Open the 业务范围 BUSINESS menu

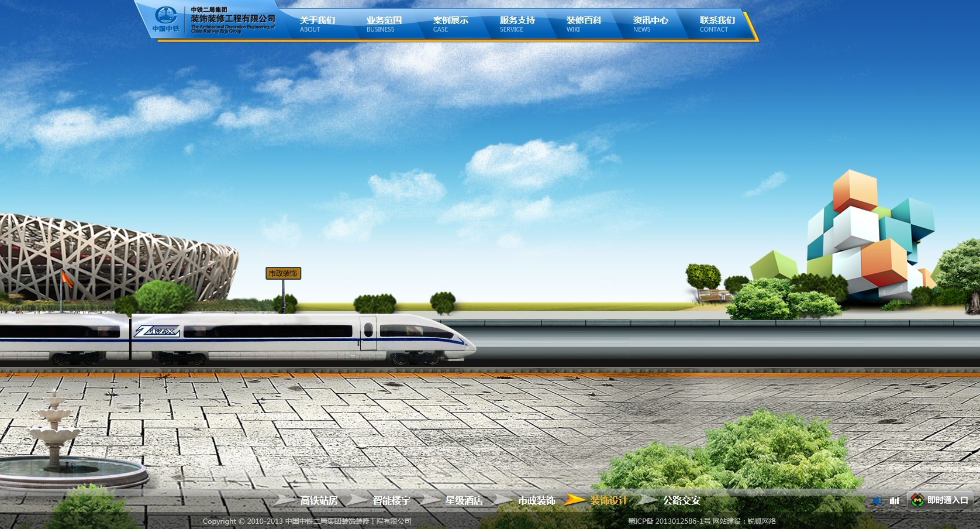384,24
